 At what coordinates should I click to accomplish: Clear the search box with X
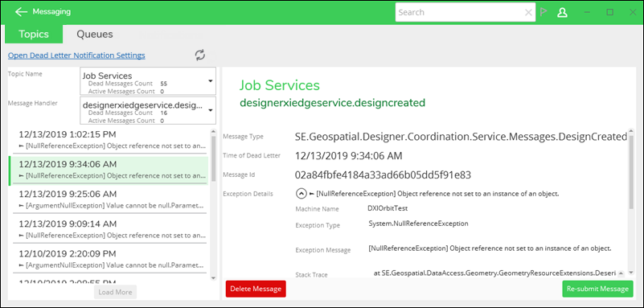click(528, 12)
